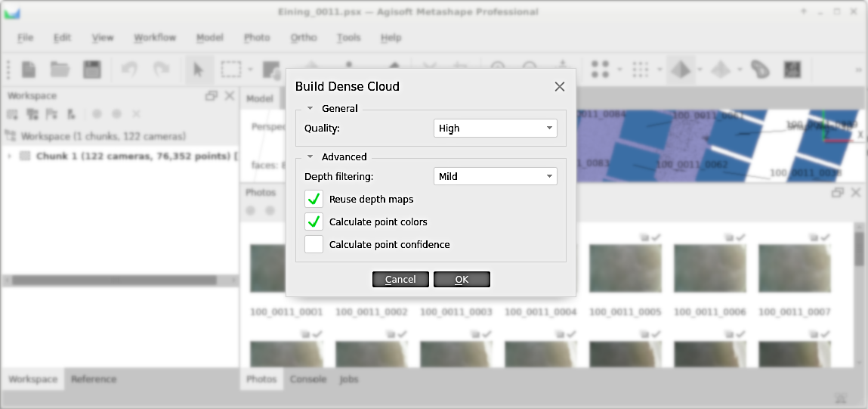Click the Point cloud view icon

click(600, 70)
